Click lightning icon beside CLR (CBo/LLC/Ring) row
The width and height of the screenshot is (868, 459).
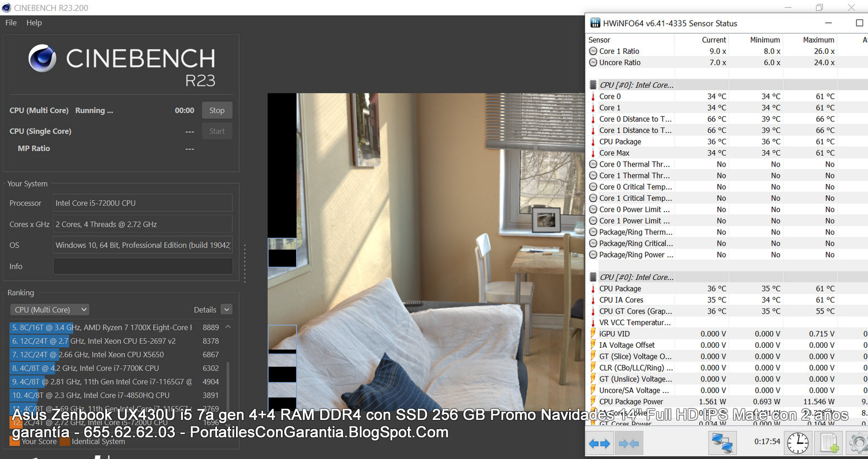[593, 367]
